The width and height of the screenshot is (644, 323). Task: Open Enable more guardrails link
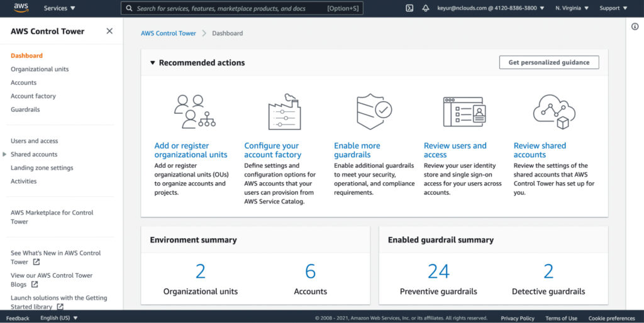[357, 150]
